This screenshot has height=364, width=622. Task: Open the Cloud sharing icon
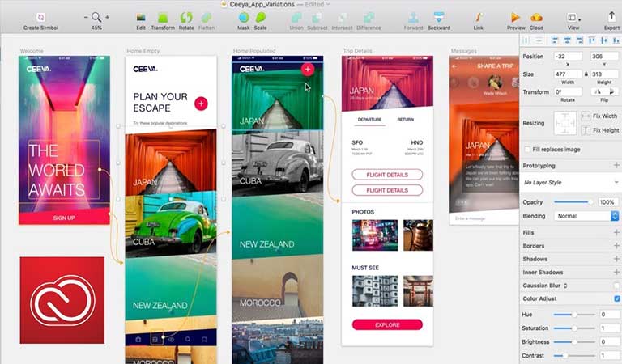tap(536, 18)
